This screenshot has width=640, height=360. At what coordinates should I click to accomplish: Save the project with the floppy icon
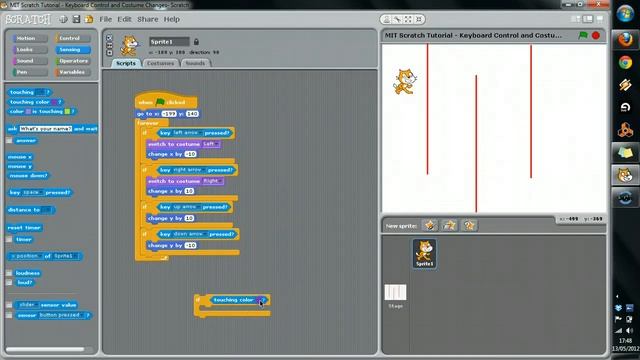pos(76,19)
